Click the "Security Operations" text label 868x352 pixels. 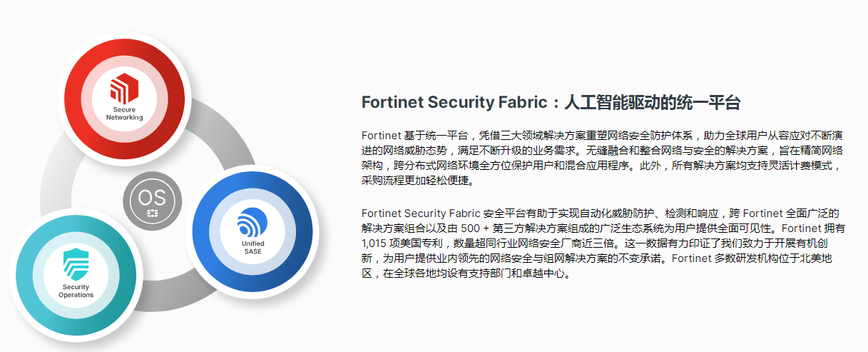pyautogui.click(x=76, y=291)
